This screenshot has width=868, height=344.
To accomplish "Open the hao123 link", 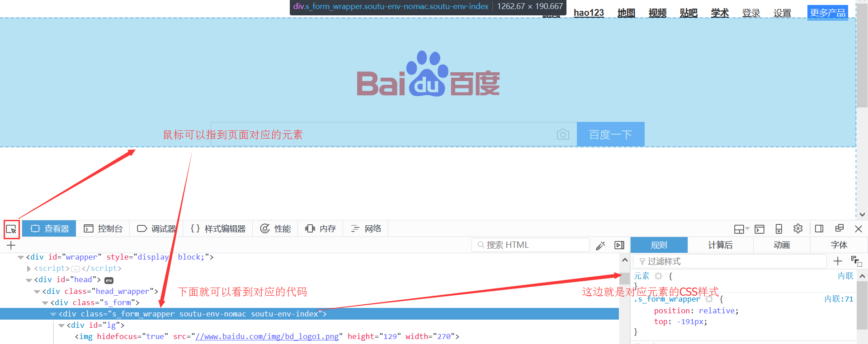I will 589,13.
